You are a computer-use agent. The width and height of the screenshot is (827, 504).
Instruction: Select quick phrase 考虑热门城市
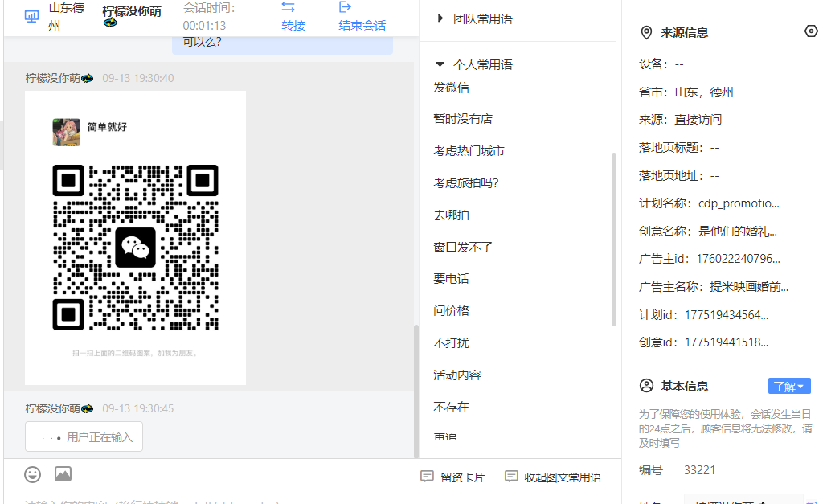tap(469, 151)
